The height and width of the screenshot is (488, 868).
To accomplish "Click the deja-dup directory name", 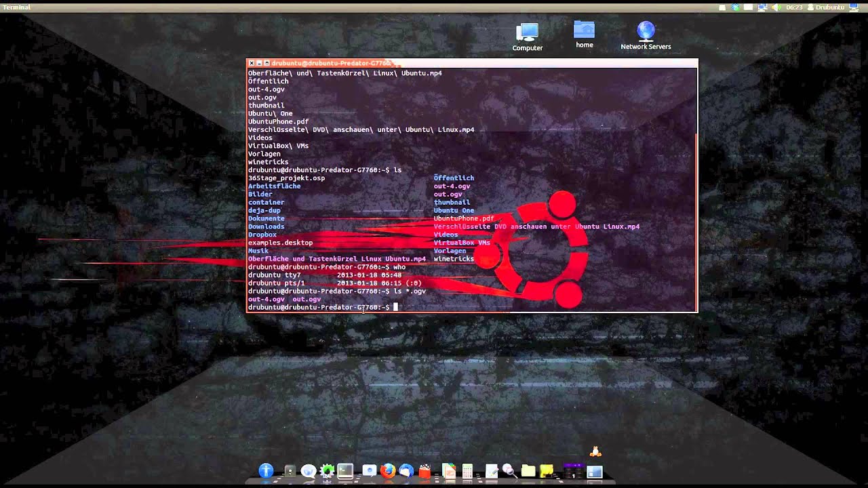I will pos(264,211).
